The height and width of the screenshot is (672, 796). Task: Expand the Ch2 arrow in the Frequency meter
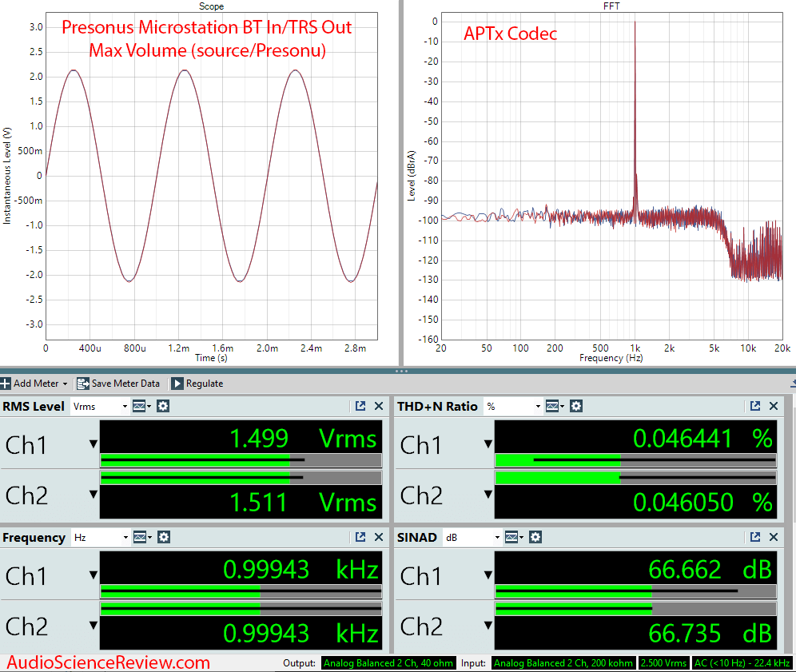click(94, 625)
